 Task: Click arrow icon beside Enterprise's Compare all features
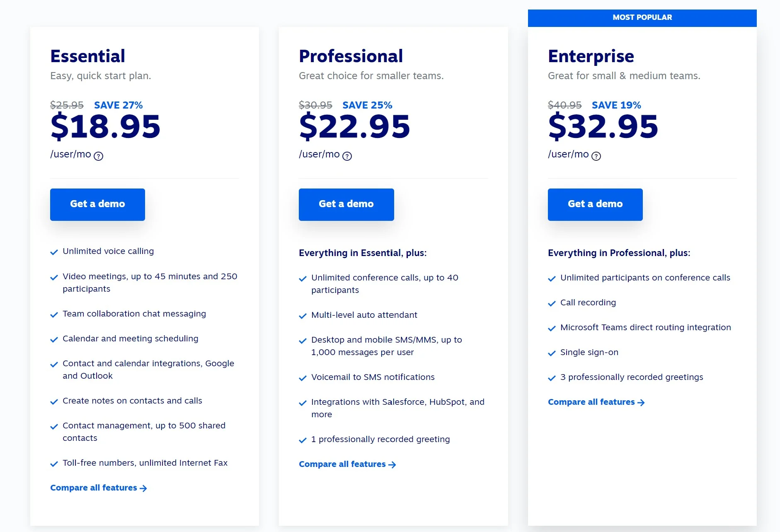point(641,403)
